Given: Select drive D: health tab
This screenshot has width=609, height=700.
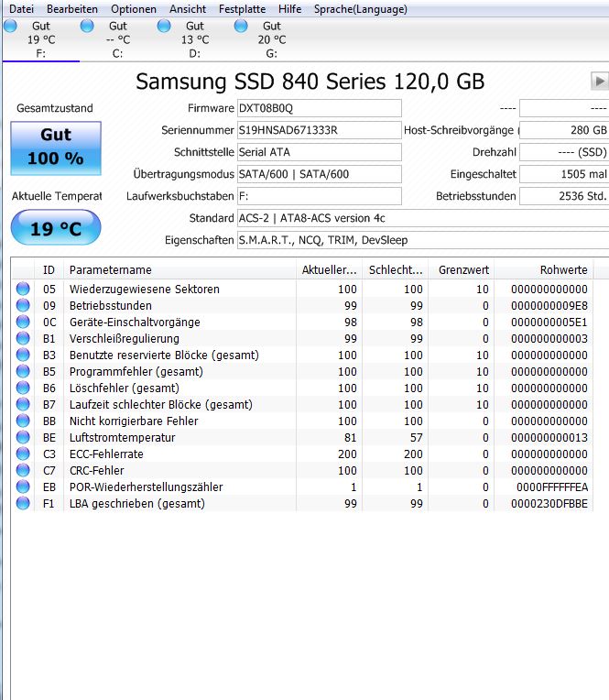Looking at the screenshot, I should point(195,39).
